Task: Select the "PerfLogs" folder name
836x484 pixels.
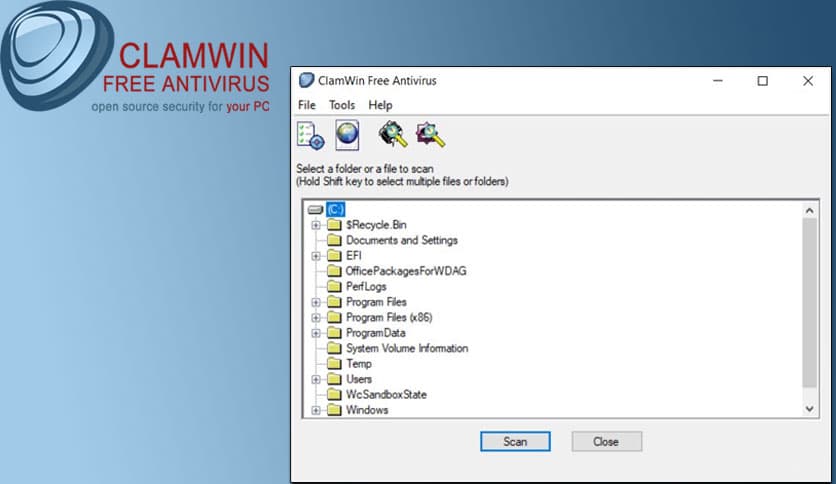Action: (x=366, y=286)
